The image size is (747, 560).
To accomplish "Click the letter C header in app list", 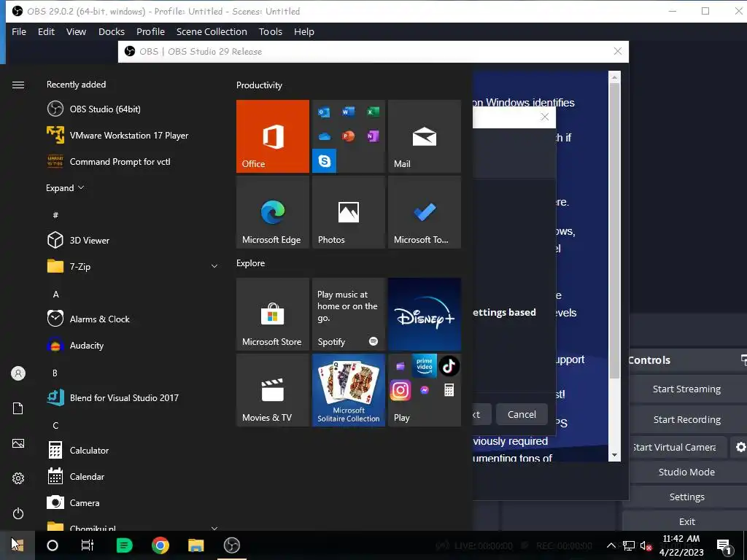I will [55, 425].
